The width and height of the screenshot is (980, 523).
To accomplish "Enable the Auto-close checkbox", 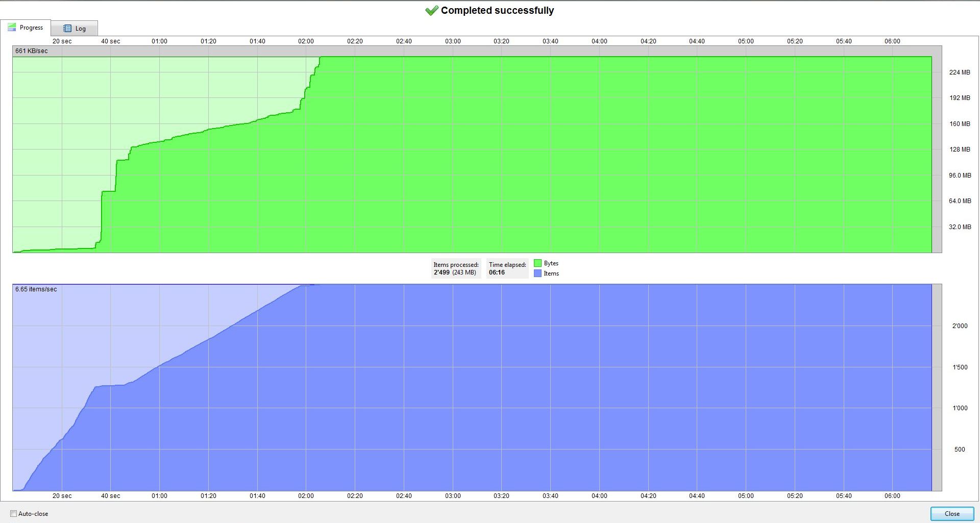I will 14,514.
